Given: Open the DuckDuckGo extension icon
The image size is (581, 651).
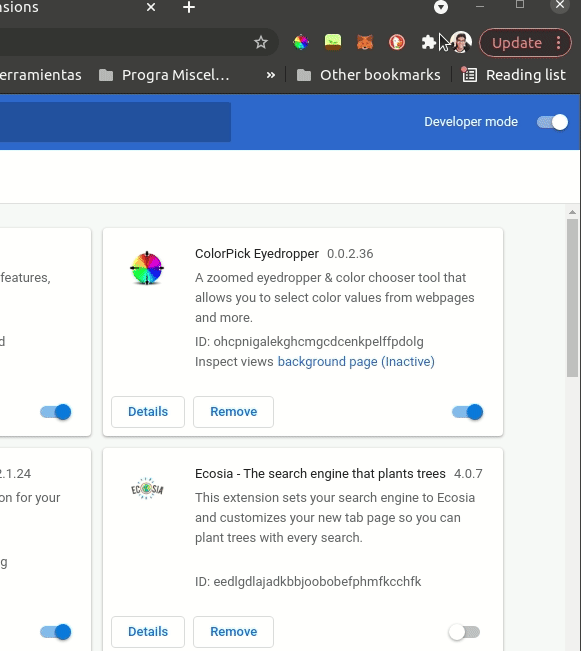Looking at the screenshot, I should pos(397,42).
